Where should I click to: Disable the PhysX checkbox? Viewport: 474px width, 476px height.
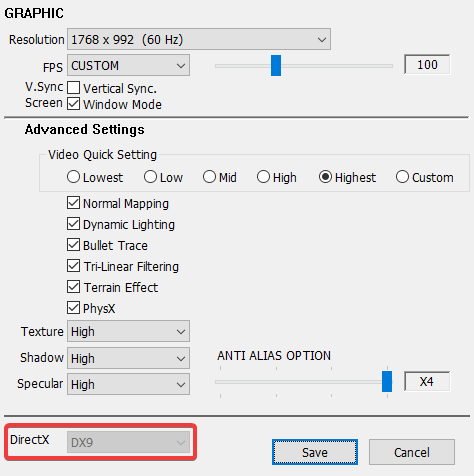pos(73,308)
